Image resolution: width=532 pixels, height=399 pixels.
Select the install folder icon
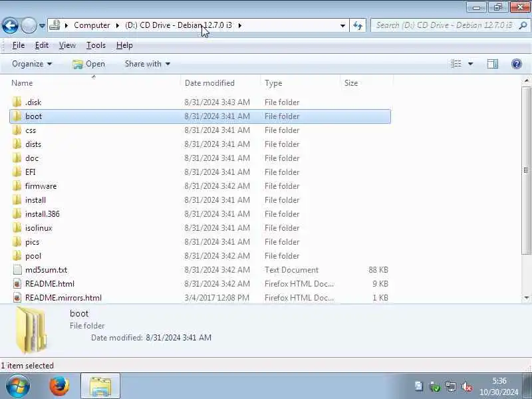(17, 200)
